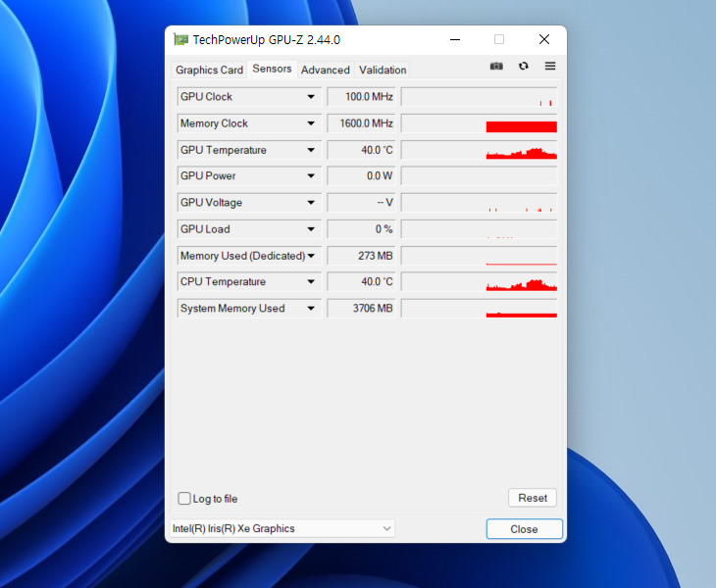Click the GPU Temperature history graph

pyautogui.click(x=479, y=150)
